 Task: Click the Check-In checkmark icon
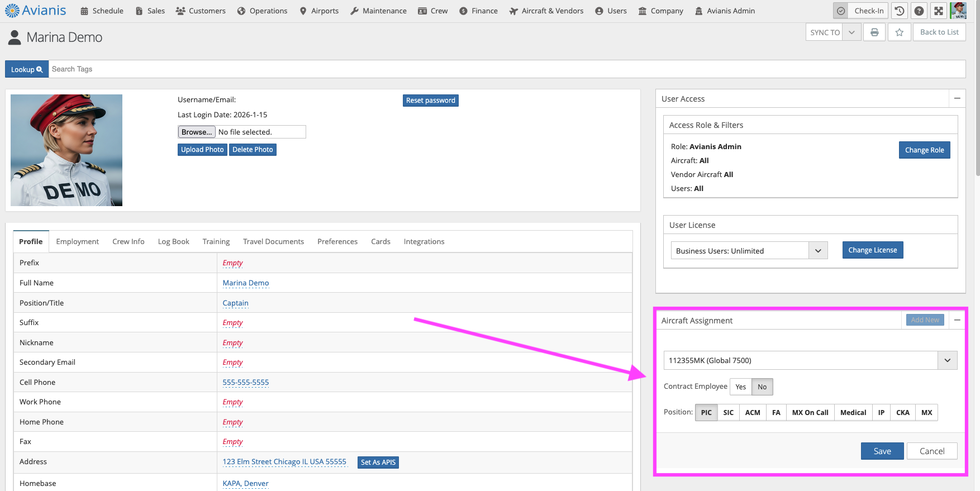[841, 11]
